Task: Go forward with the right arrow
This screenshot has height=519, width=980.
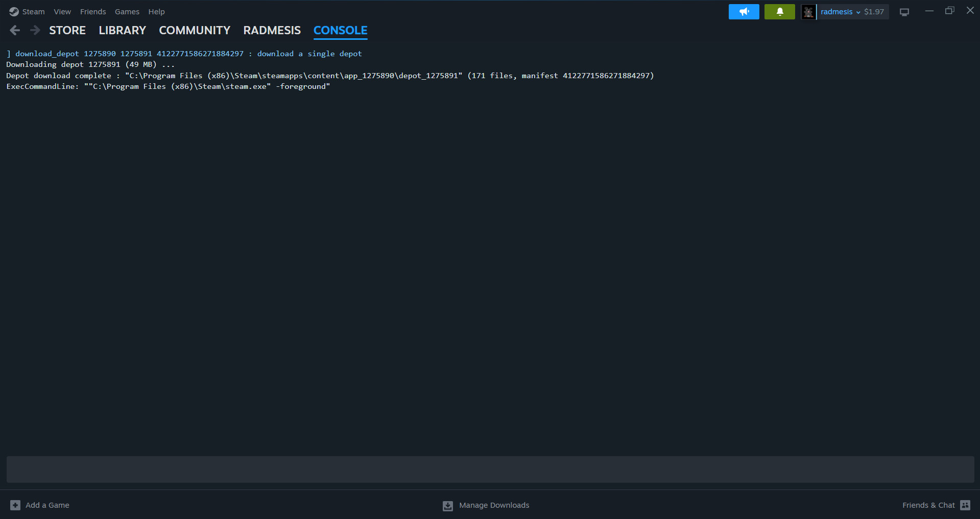Action: click(35, 31)
